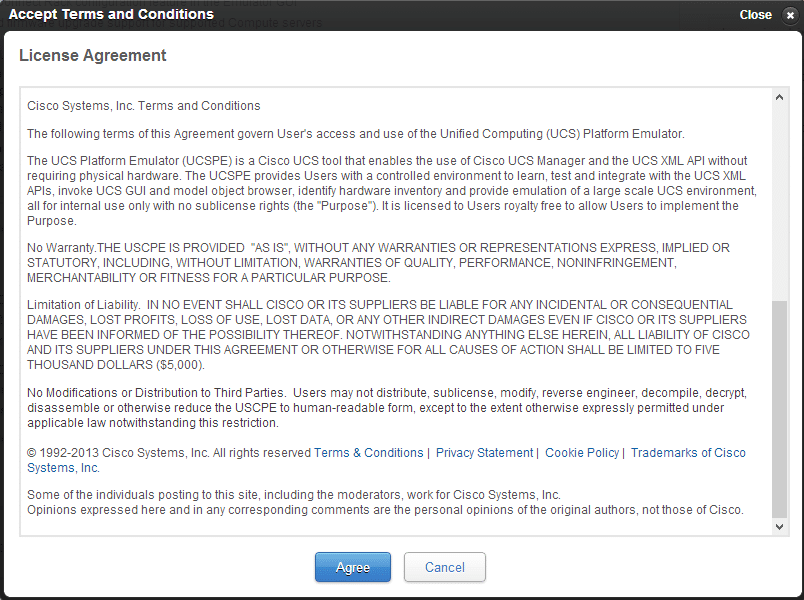Click the No Warranty paragraph
This screenshot has height=600, width=804.
pos(378,262)
